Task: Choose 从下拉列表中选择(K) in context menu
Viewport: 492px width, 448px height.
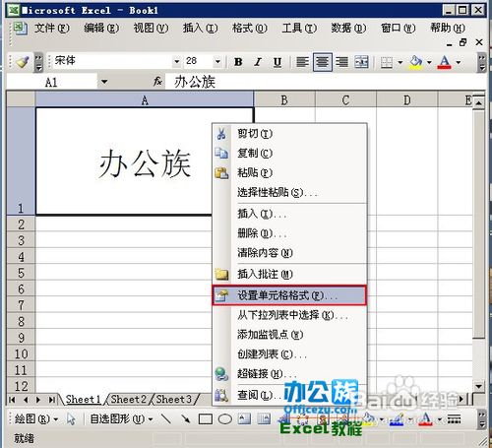Action: [x=289, y=315]
